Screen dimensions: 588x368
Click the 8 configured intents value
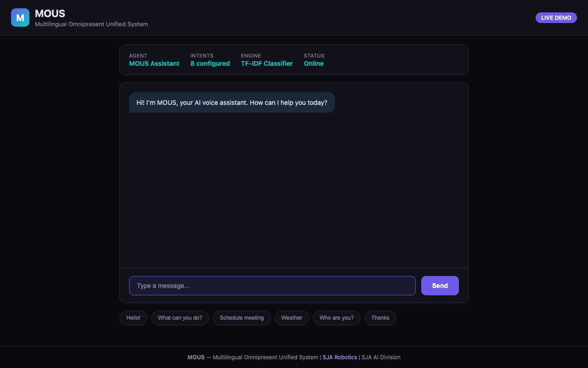pyautogui.click(x=210, y=63)
